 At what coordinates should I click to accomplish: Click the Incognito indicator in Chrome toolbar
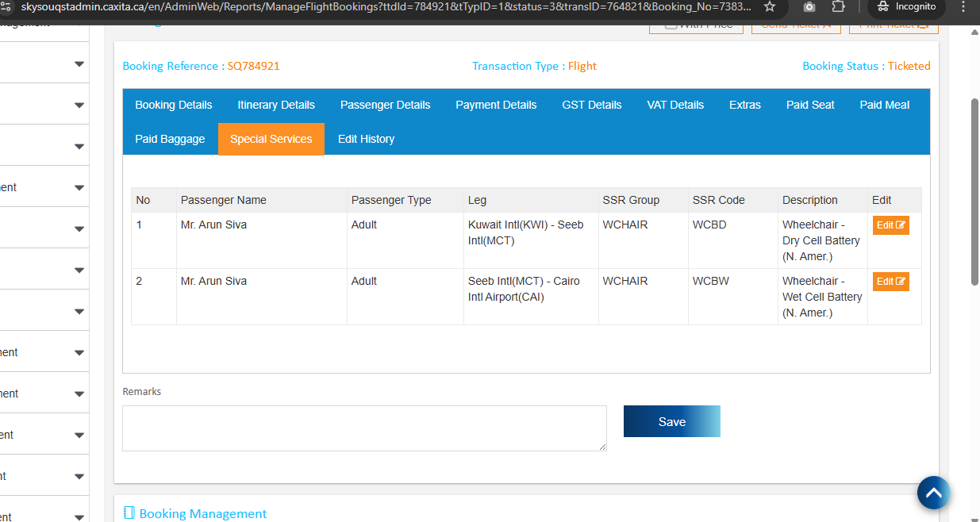click(x=906, y=6)
